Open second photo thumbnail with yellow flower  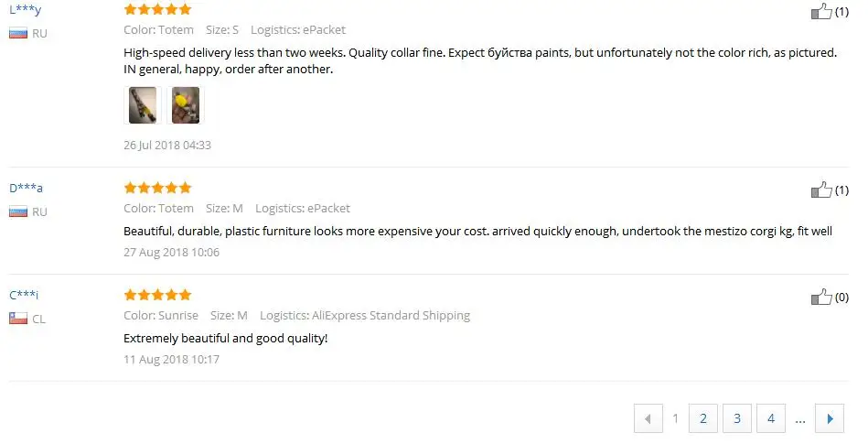tap(186, 105)
